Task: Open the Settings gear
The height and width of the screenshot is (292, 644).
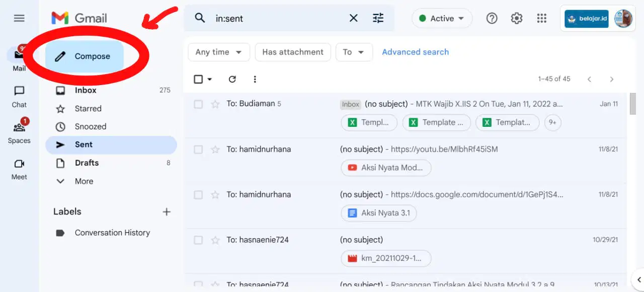Action: click(517, 19)
